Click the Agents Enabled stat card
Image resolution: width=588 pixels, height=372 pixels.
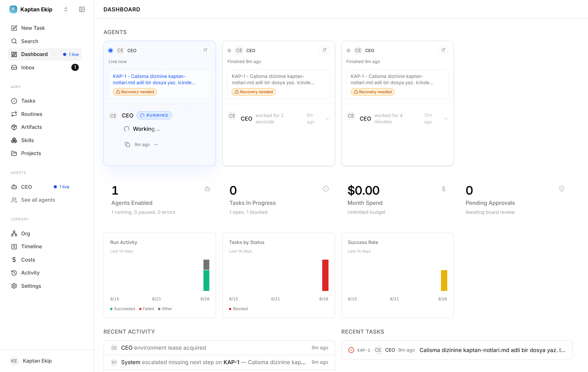point(160,200)
